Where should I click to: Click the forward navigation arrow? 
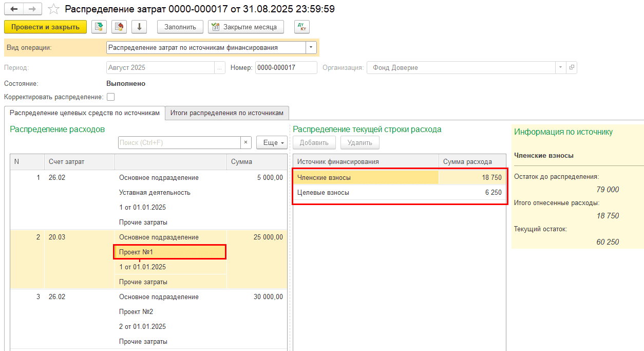click(x=32, y=9)
